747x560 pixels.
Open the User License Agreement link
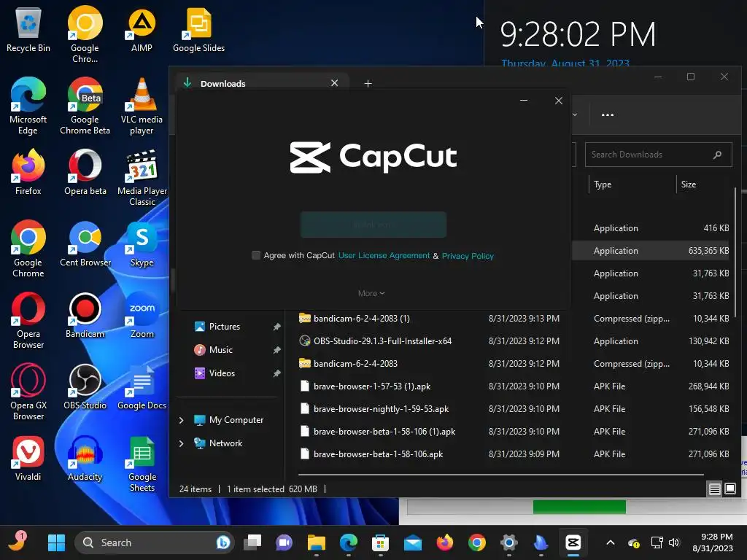tap(384, 255)
